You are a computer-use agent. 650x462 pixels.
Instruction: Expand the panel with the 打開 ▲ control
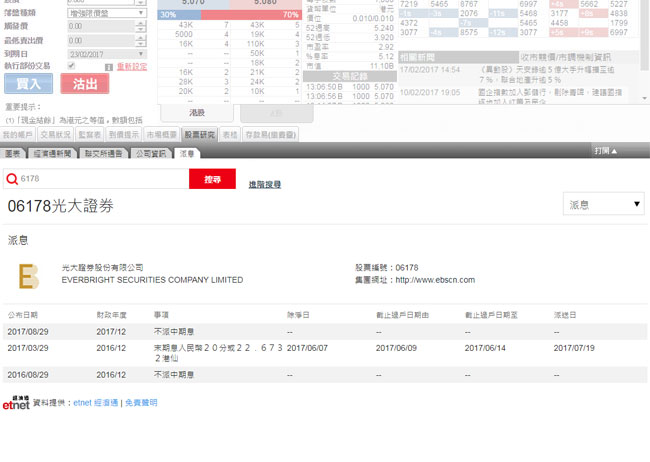(x=606, y=151)
